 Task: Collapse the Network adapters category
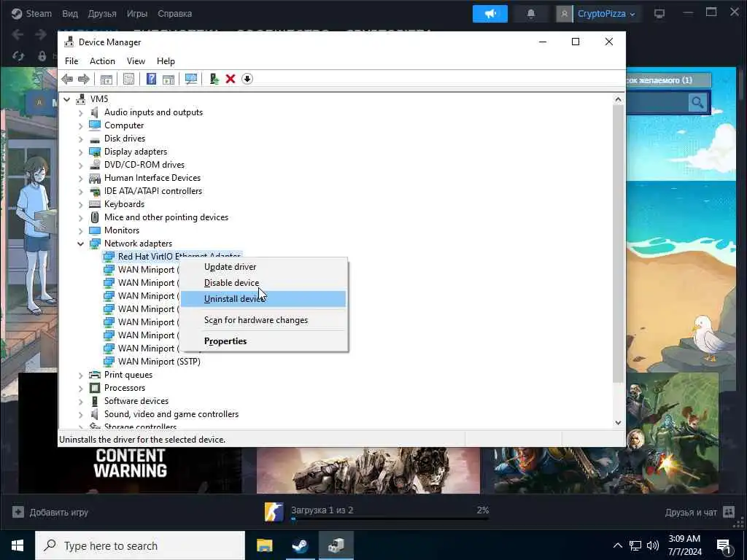click(80, 244)
